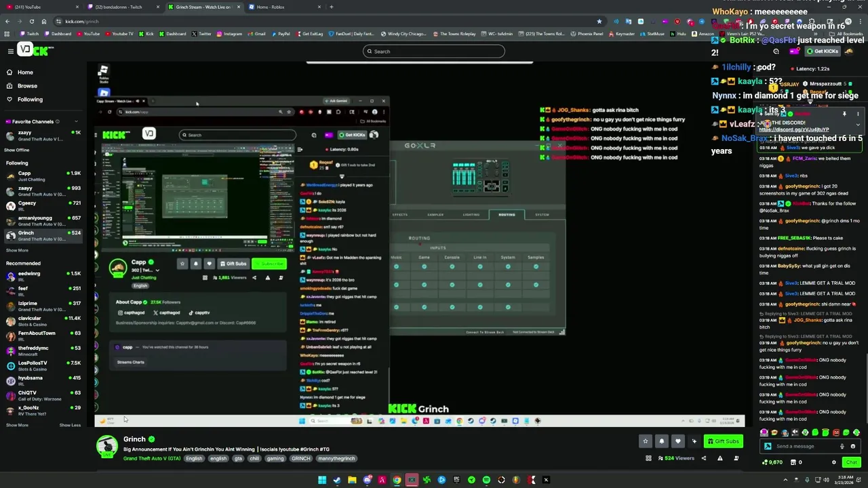The image size is (868, 488).
Task: Click the star favorite channel button
Action: (646, 441)
